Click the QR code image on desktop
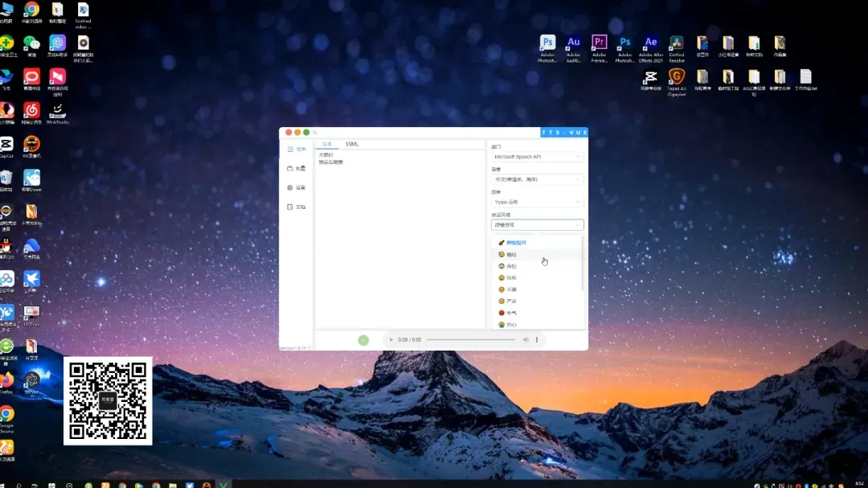 (108, 400)
